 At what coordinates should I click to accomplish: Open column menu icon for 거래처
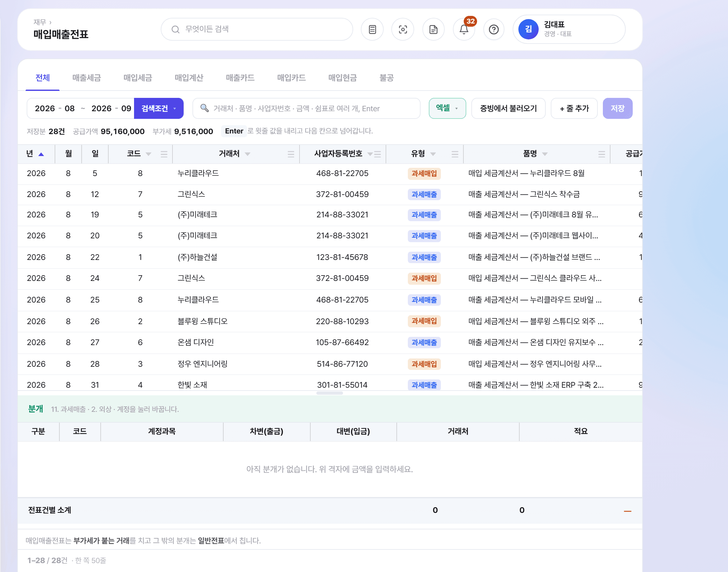291,154
